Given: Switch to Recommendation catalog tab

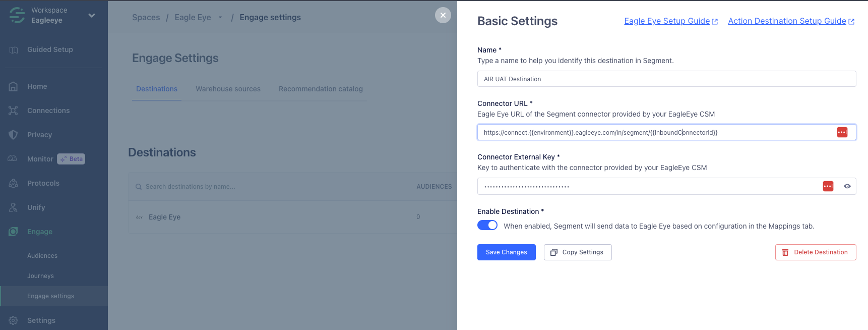Looking at the screenshot, I should 321,89.
